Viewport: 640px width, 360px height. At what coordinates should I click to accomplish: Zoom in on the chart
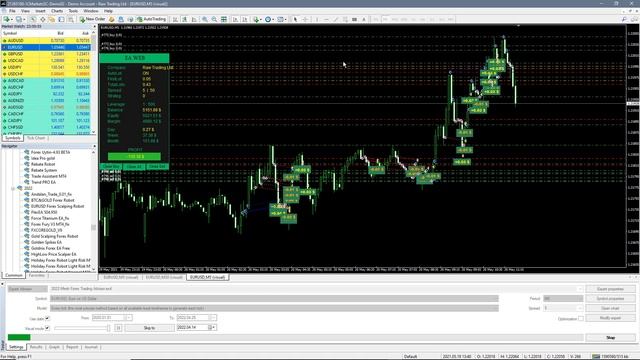click(x=204, y=19)
